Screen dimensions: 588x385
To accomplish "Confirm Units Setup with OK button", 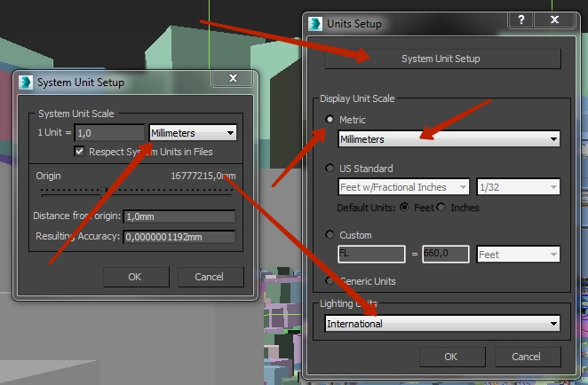I will pyautogui.click(x=450, y=357).
